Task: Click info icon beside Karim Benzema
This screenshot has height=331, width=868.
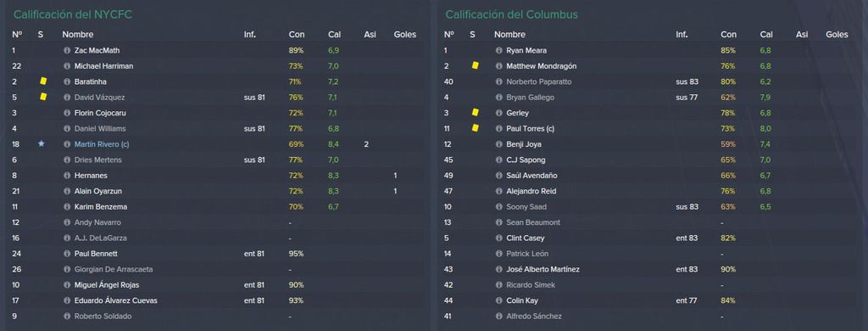Action: [x=68, y=207]
